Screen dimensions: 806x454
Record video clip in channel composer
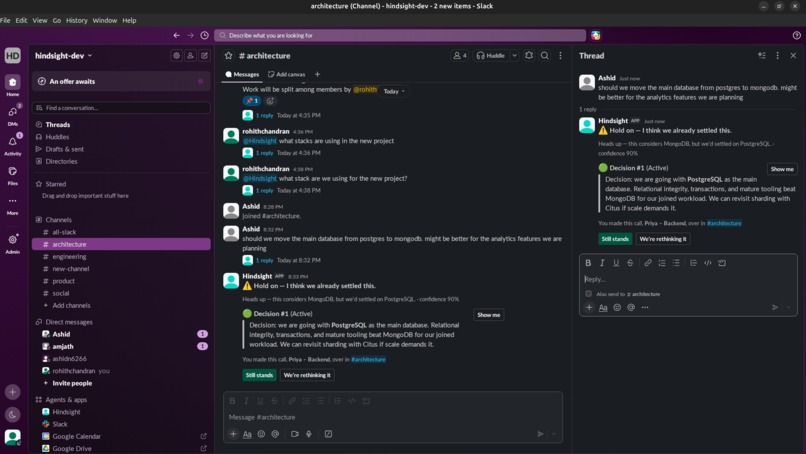coord(295,434)
